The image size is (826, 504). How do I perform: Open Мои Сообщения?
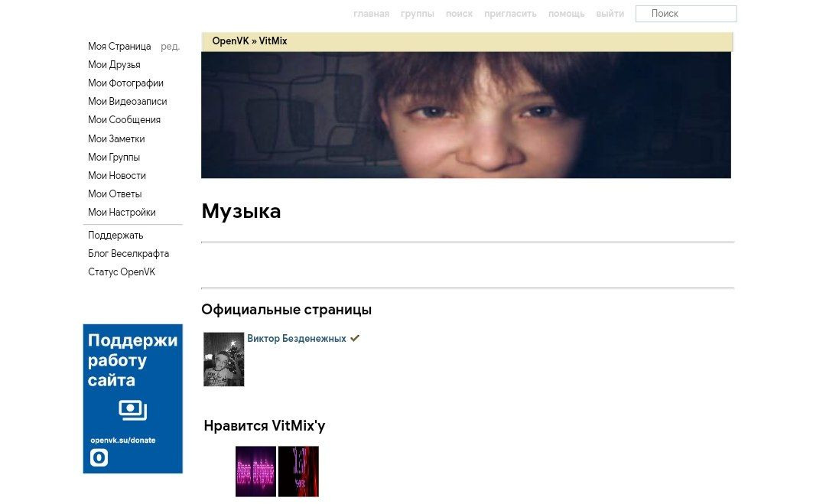[x=125, y=120]
